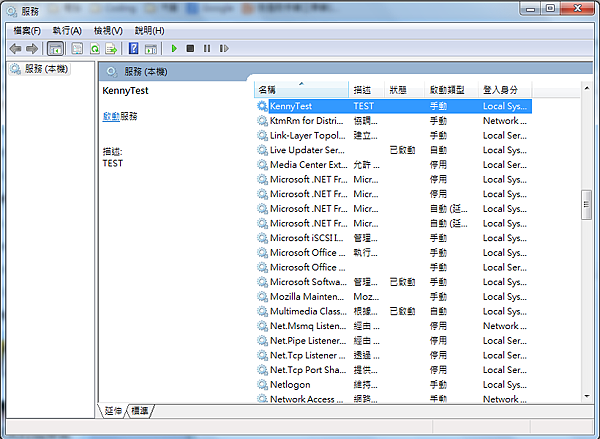
Task: Toggle the action pane toolbar icon
Action: (151, 49)
